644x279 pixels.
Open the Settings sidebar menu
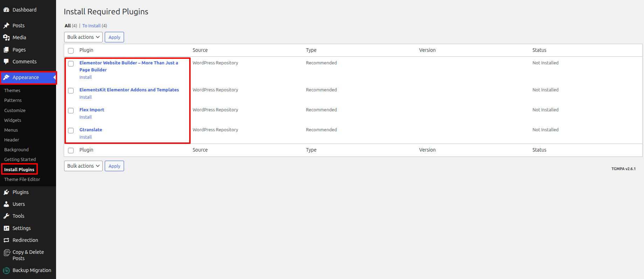point(21,228)
